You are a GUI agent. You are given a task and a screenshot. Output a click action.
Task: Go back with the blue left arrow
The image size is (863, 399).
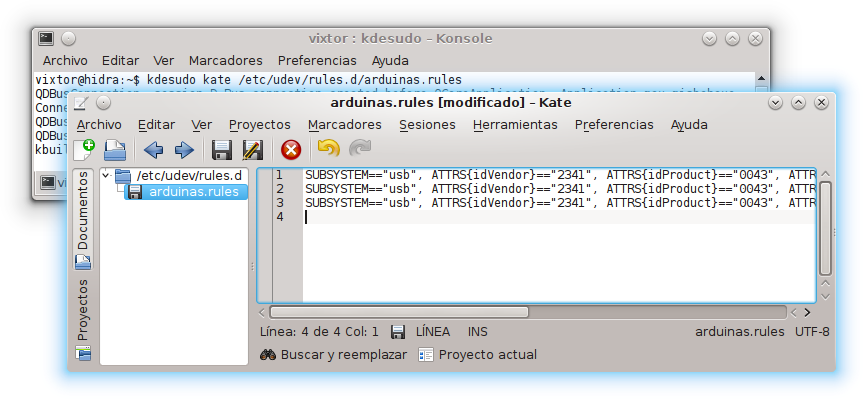coord(153,150)
